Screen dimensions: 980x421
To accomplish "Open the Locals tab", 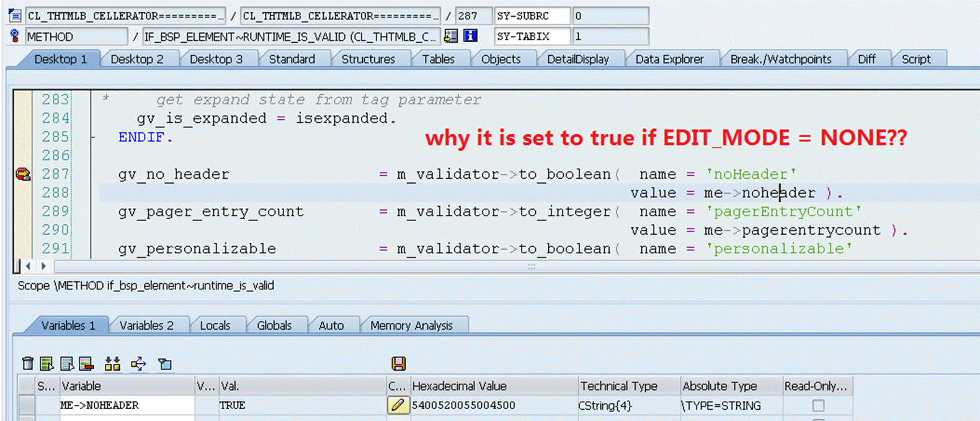I will (x=215, y=325).
